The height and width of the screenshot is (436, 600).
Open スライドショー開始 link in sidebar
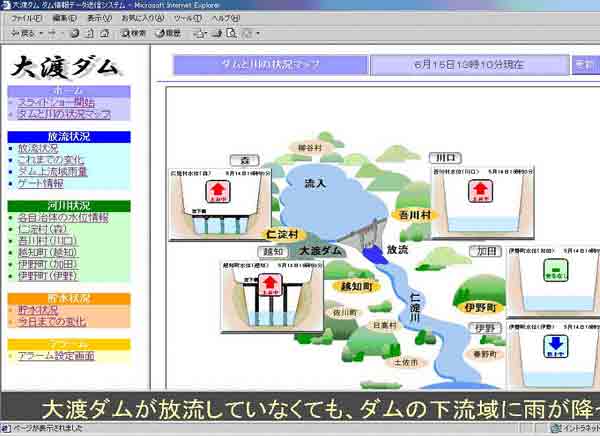56,102
